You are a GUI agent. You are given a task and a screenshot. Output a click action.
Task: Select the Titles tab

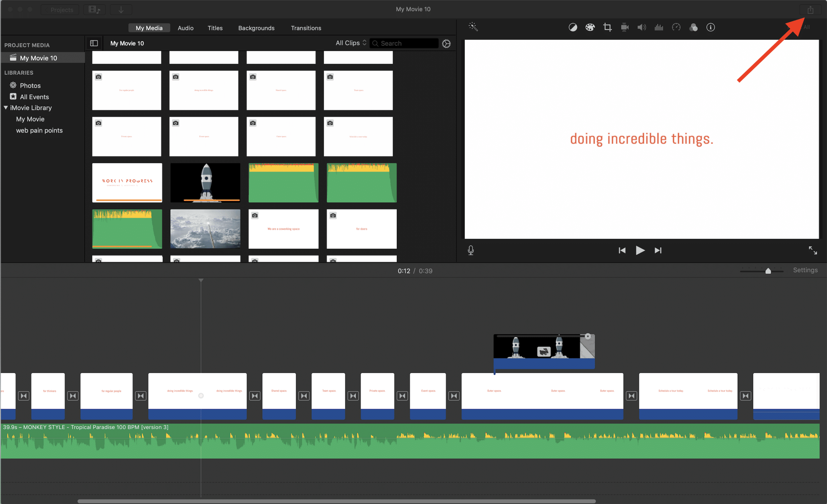(x=214, y=27)
